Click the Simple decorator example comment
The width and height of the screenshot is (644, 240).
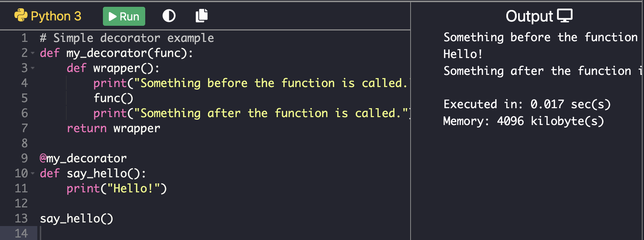pos(127,38)
